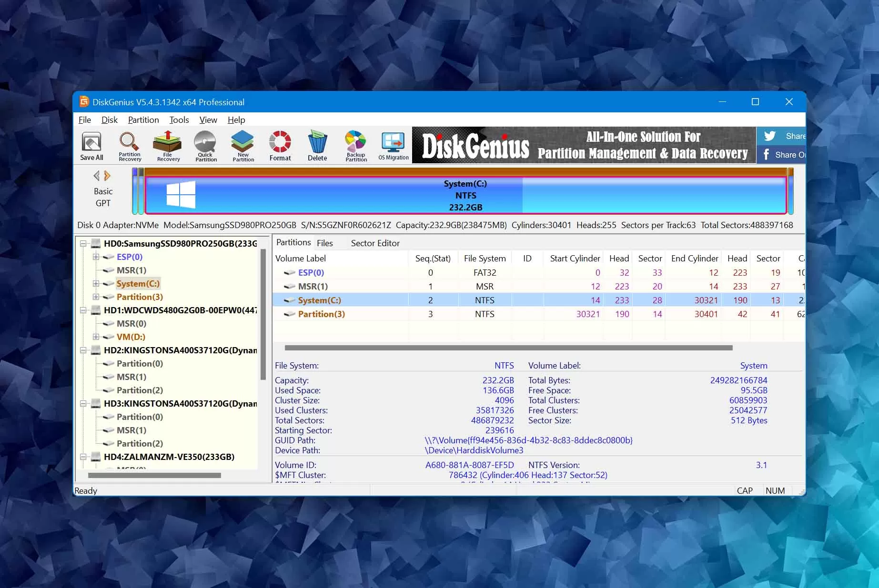Expand System(C:) in the disk tree

(x=96, y=284)
